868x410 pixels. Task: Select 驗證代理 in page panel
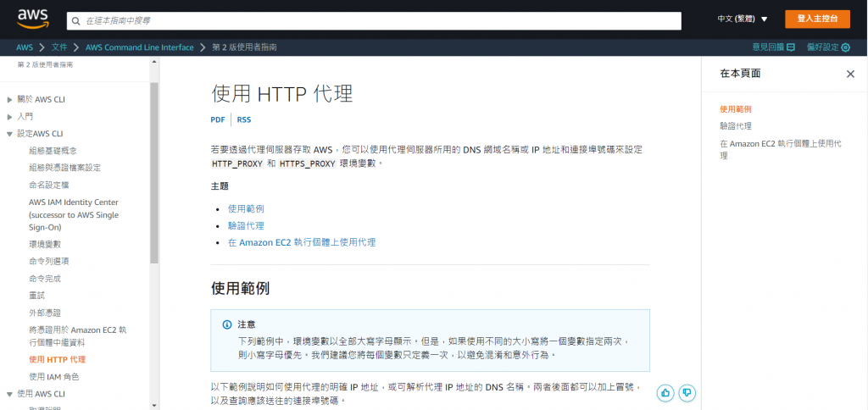(736, 126)
